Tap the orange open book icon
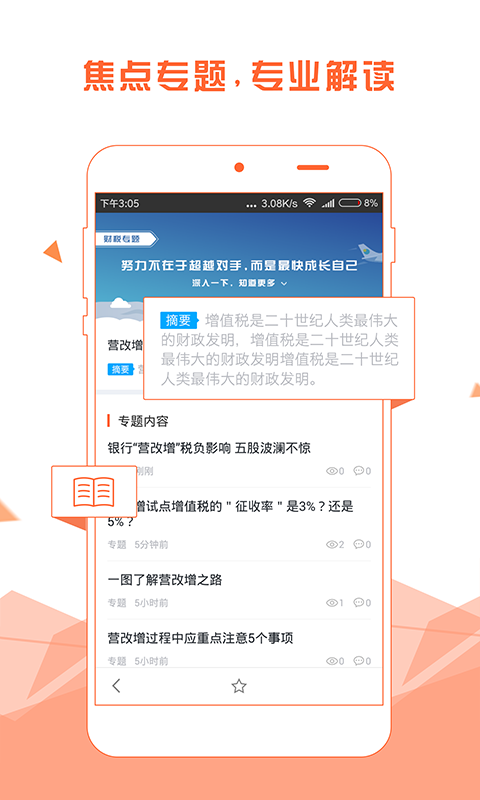 [94, 492]
